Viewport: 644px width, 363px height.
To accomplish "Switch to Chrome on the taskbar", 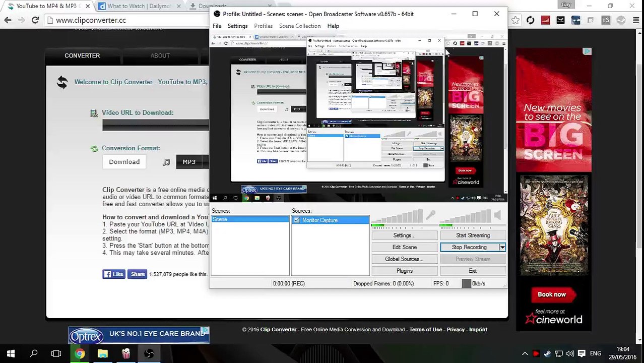I will click(x=80, y=354).
